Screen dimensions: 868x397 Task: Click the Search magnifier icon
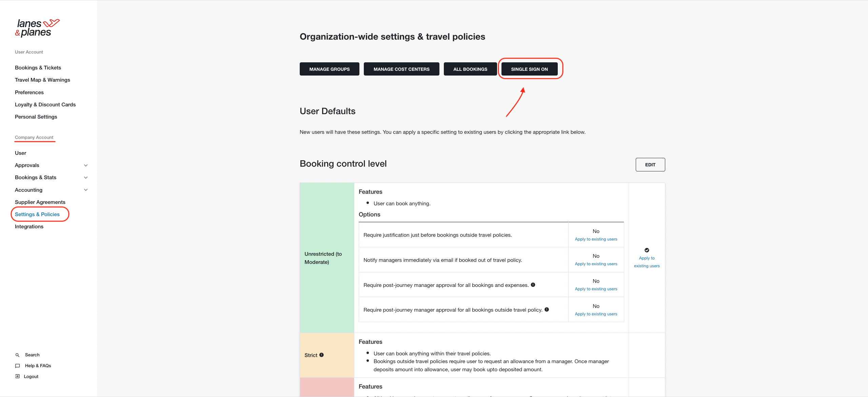(x=17, y=355)
